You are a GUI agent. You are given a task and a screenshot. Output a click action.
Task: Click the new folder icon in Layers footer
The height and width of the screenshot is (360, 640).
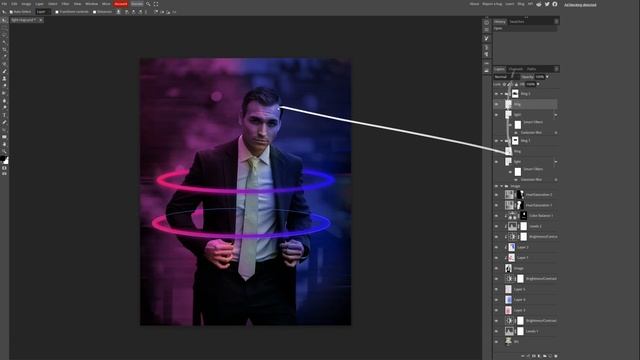click(544, 356)
